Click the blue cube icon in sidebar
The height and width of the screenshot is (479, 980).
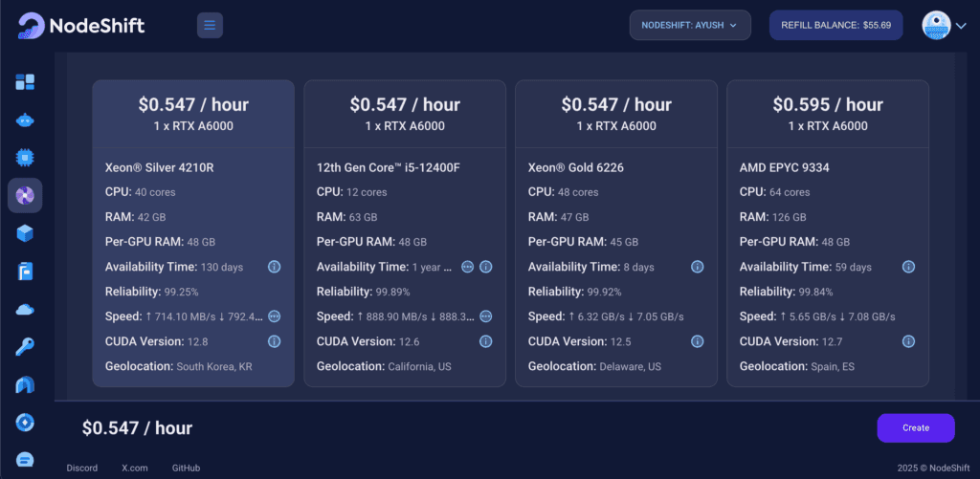tap(25, 232)
